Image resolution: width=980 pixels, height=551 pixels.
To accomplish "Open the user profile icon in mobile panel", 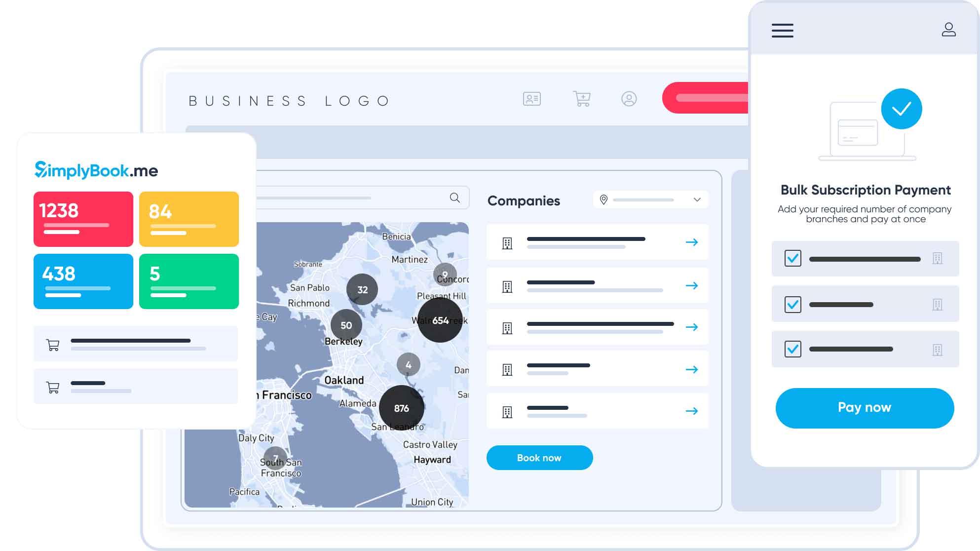I will (x=948, y=30).
